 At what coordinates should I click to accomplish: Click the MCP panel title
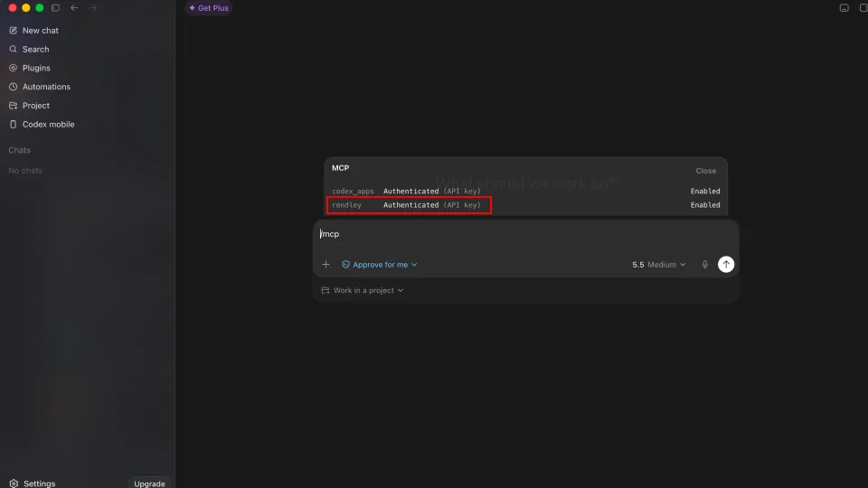coord(341,168)
